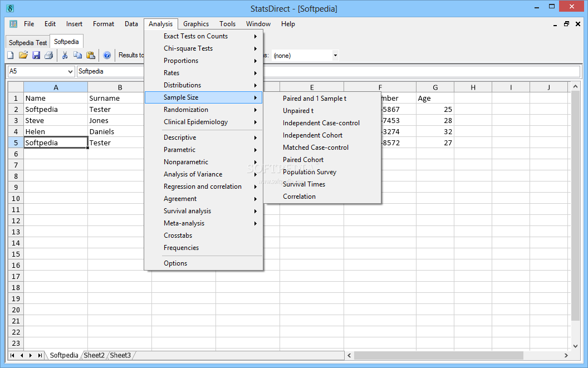The height and width of the screenshot is (368, 588).
Task: Click the New document toolbar icon
Action: pos(11,55)
